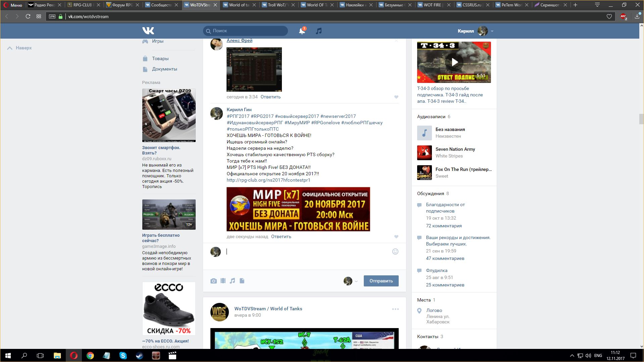644x362 pixels.
Task: Open Steam from the taskbar
Action: 139,355
